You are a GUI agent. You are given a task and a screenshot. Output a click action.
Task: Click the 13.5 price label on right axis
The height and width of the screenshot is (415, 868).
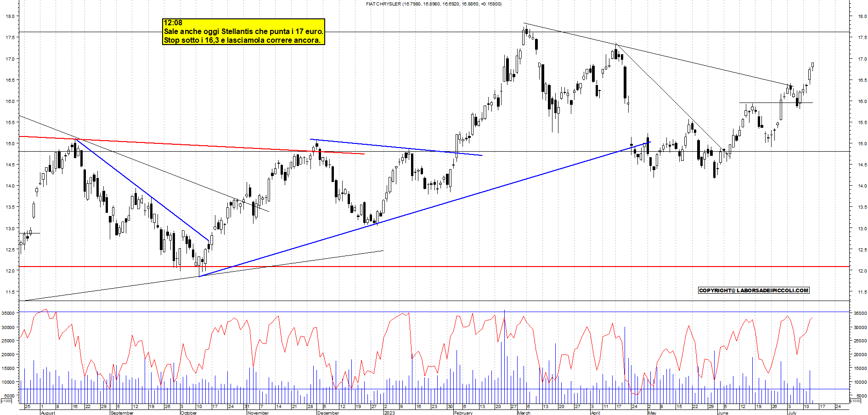862,207
